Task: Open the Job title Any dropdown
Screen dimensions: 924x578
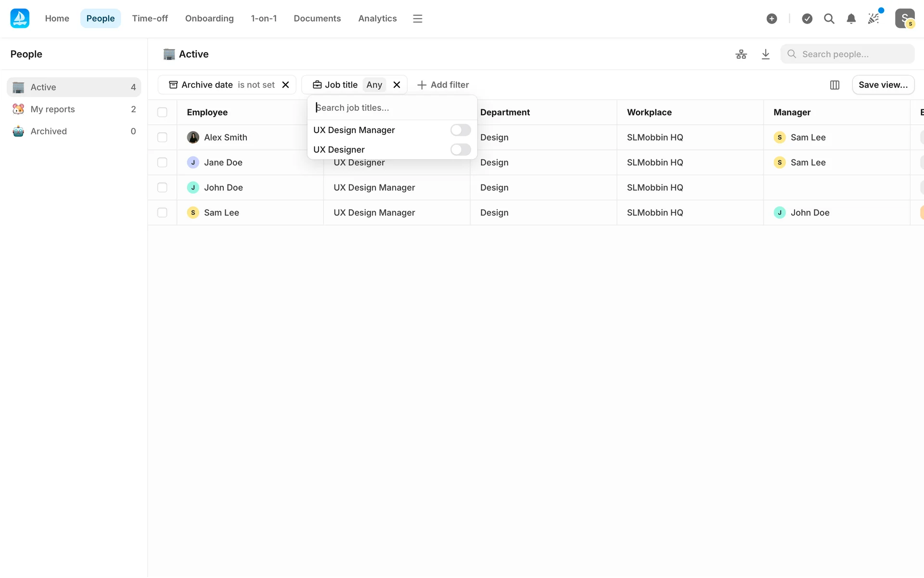Action: [374, 85]
